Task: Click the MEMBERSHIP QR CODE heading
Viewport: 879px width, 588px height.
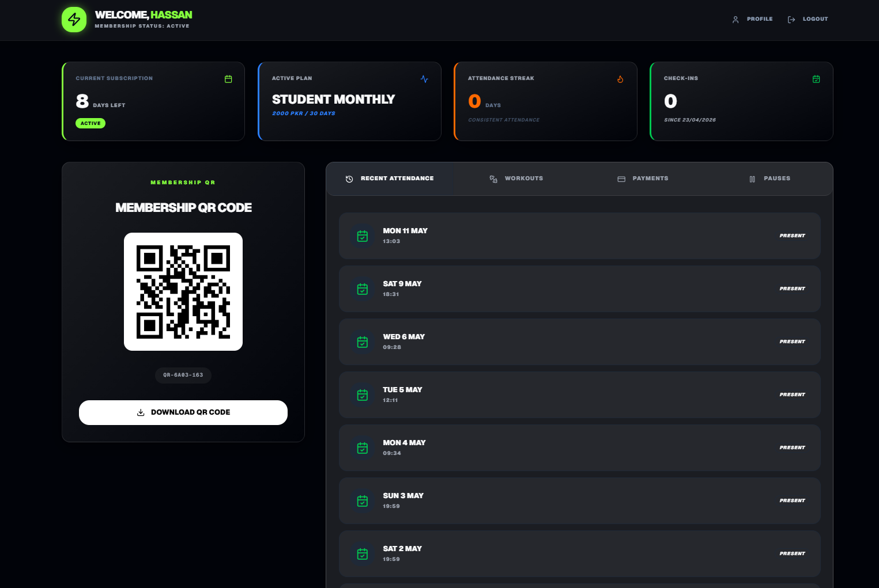Action: (x=183, y=208)
